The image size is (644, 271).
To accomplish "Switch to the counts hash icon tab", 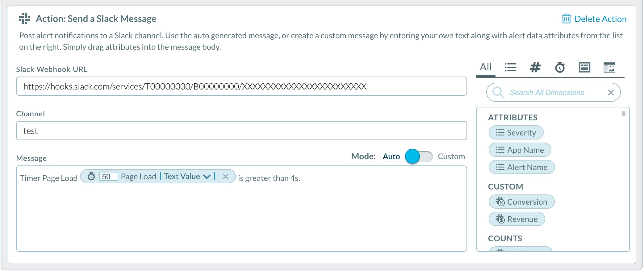I will [535, 67].
